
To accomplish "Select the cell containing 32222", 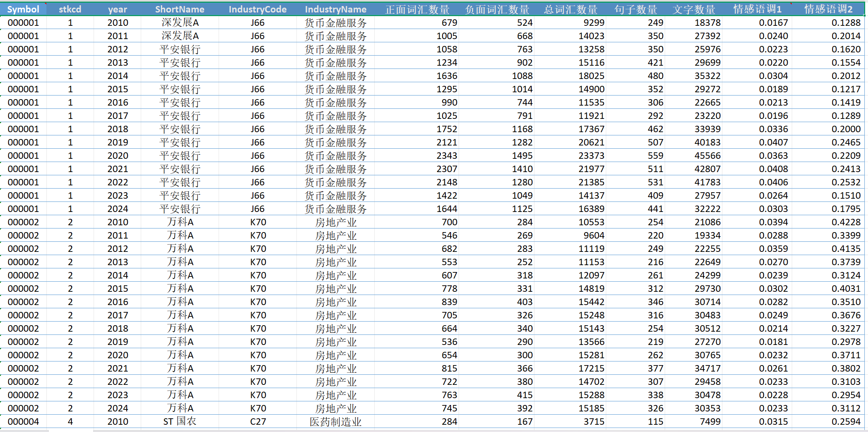I will click(x=694, y=209).
